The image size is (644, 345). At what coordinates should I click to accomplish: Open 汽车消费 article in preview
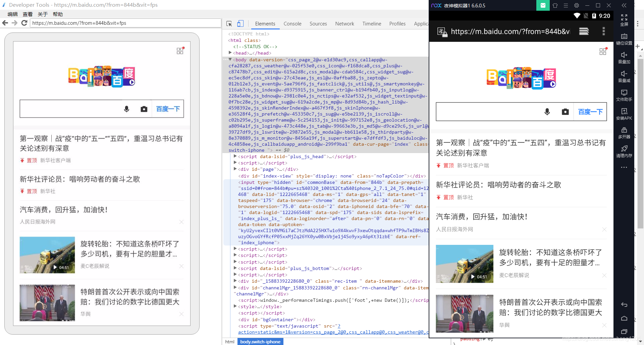pyautogui.click(x=64, y=210)
